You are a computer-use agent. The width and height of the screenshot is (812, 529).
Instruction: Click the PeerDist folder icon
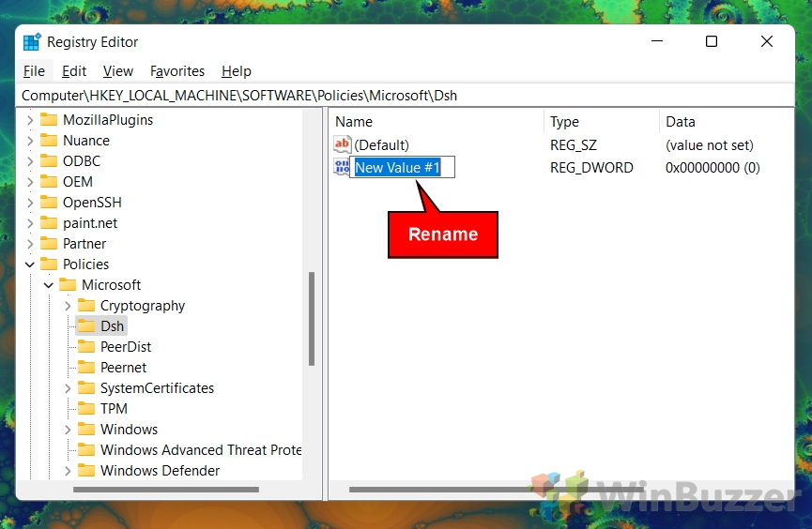point(86,347)
